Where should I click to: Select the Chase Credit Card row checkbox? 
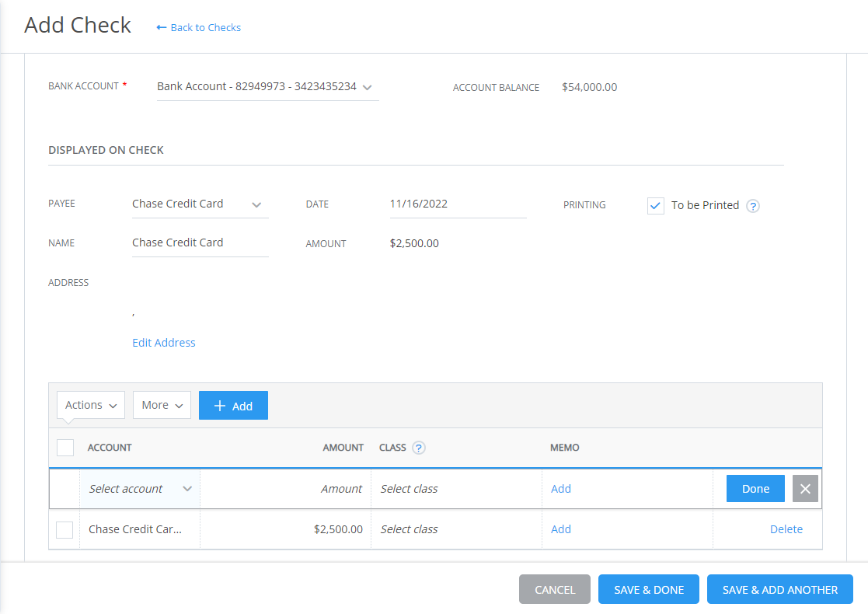(65, 529)
